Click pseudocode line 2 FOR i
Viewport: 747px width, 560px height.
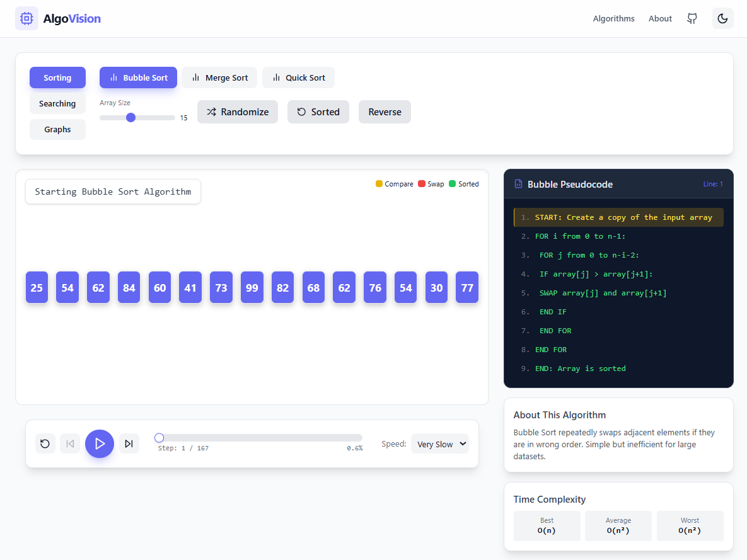point(618,236)
